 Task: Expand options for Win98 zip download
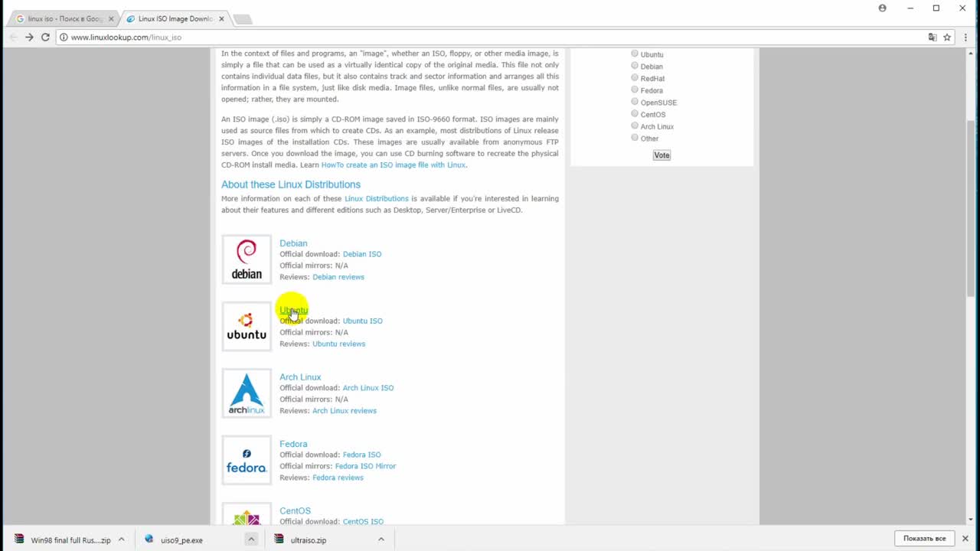coord(121,540)
